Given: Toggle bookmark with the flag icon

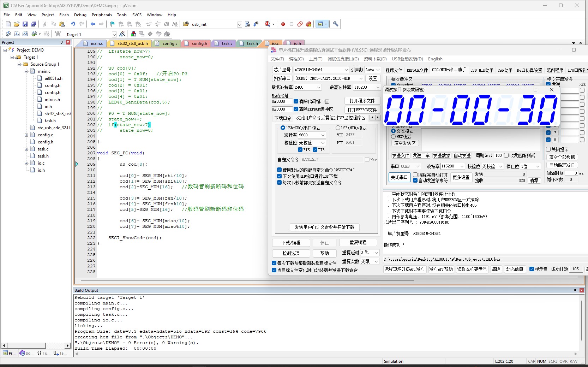Looking at the screenshot, I should (x=112, y=24).
